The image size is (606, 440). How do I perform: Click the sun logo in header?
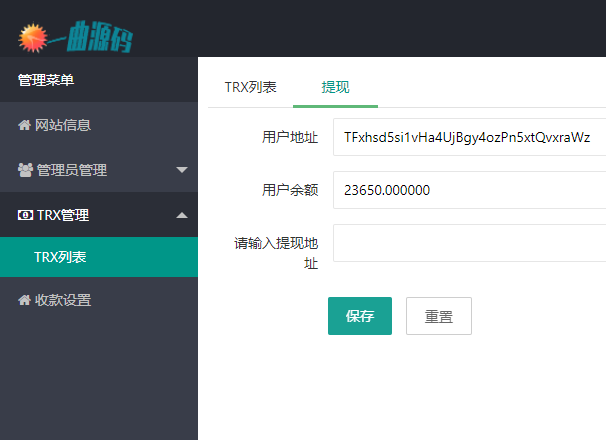click(x=33, y=38)
